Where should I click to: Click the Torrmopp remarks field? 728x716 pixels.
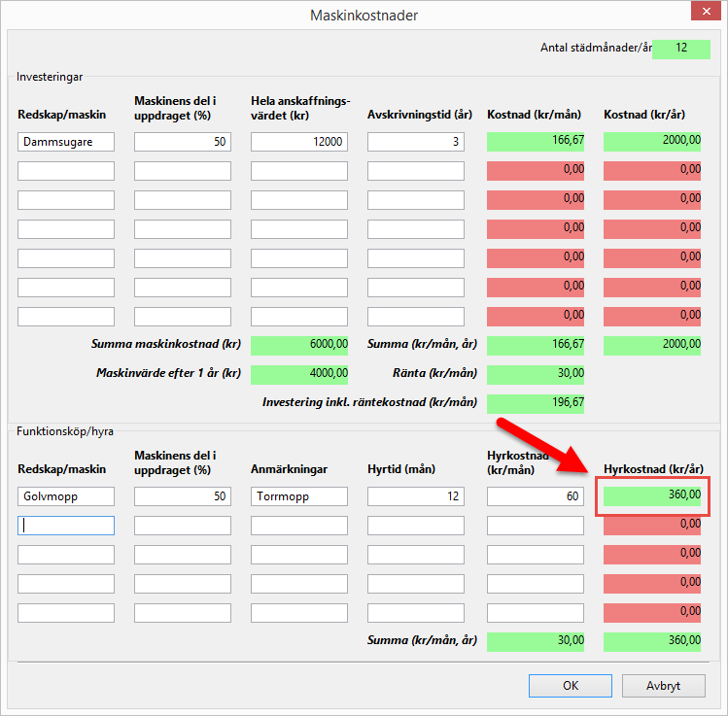(x=299, y=496)
